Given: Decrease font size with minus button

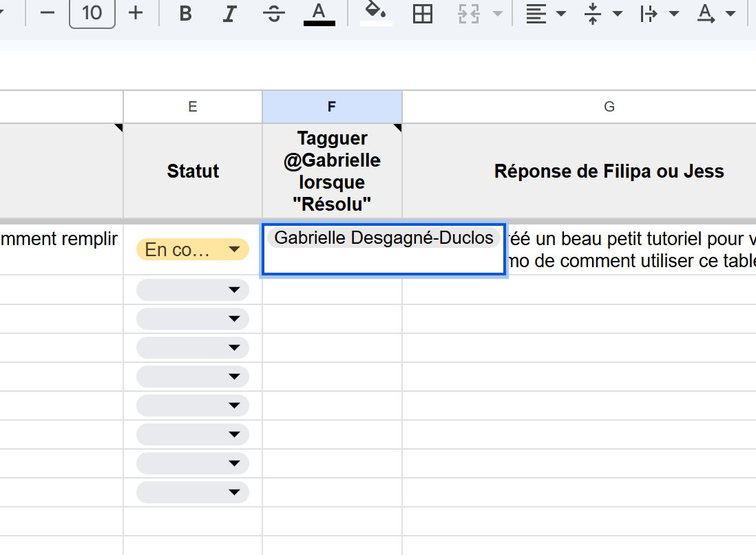Looking at the screenshot, I should 47,13.
